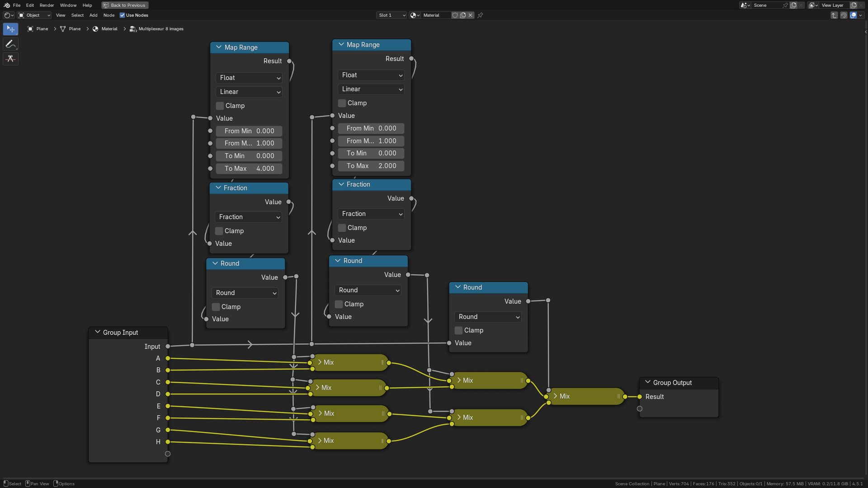Toggle the overlay display icon
This screenshot has width=868, height=488.
pos(853,15)
